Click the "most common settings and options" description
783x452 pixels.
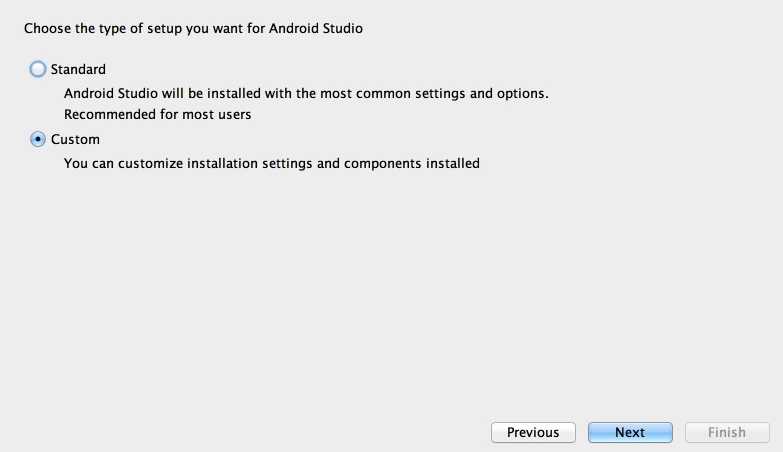click(x=306, y=93)
